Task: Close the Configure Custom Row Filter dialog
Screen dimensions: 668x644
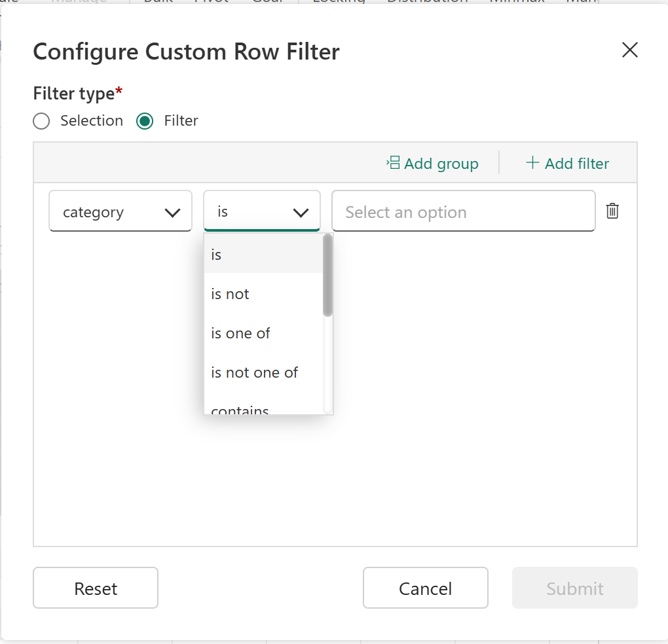Action: [629, 50]
